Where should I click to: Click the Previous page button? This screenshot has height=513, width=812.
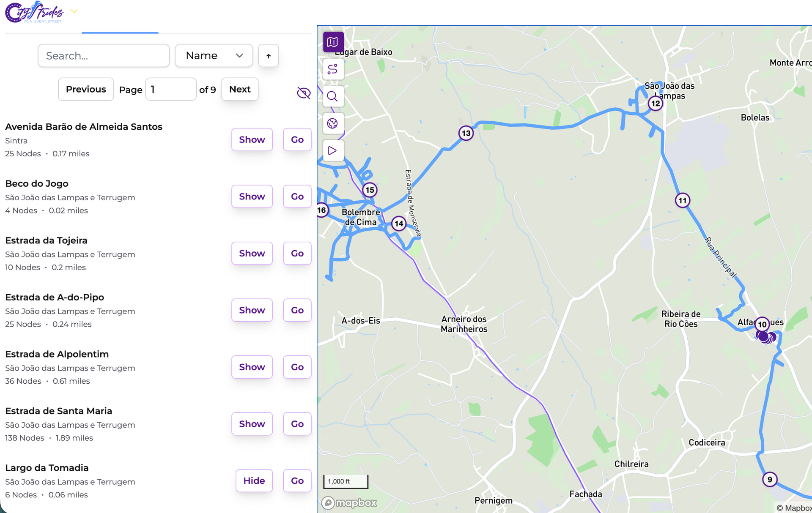86,89
